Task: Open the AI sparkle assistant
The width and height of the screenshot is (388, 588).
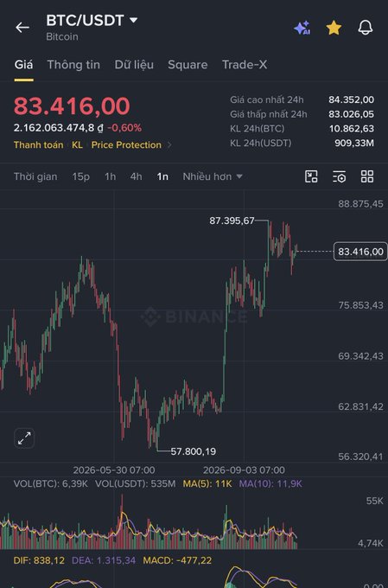Action: tap(302, 28)
